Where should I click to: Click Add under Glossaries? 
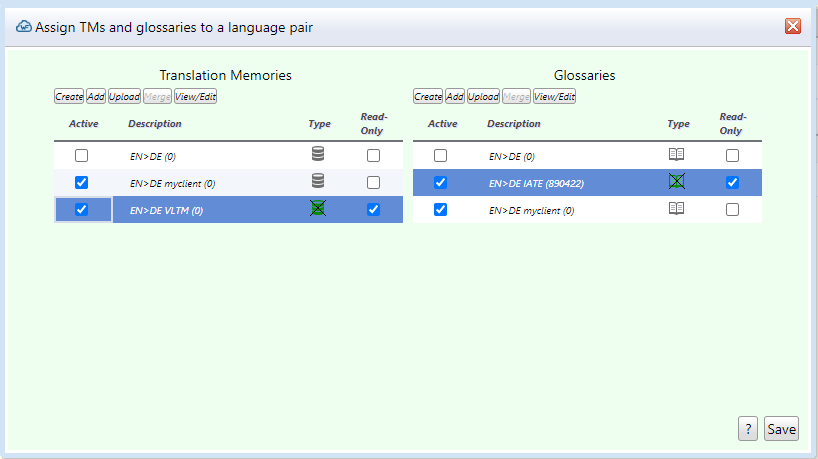coord(455,97)
